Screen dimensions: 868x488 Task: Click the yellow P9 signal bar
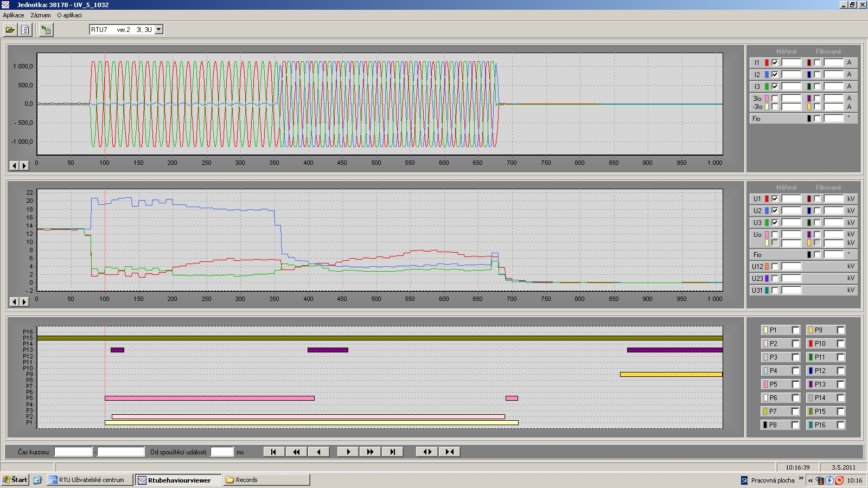(x=671, y=374)
